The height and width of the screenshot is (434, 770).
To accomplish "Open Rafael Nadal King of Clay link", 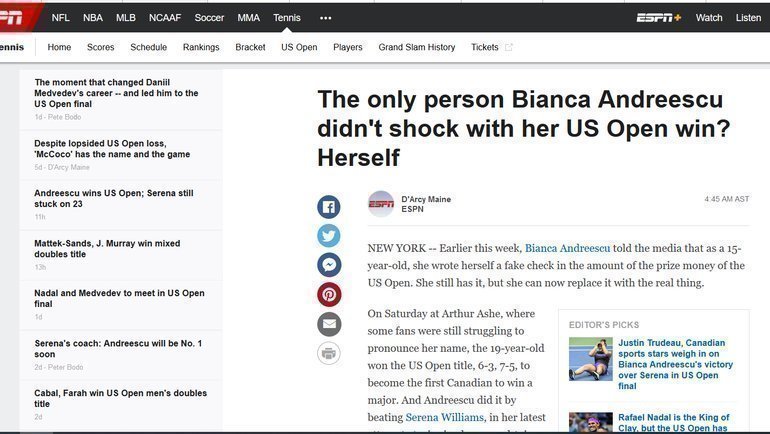I will [673, 423].
